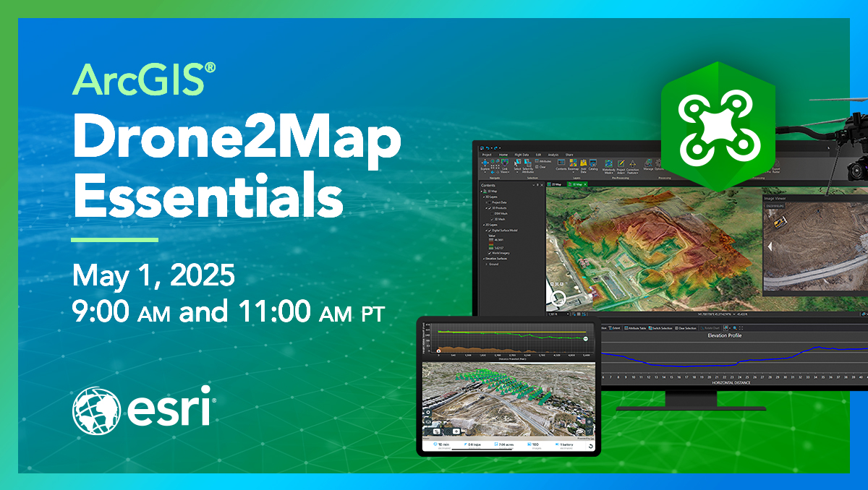The width and height of the screenshot is (868, 490).
Task: Toggle the Digital Surface Model checkbox
Action: tap(490, 231)
